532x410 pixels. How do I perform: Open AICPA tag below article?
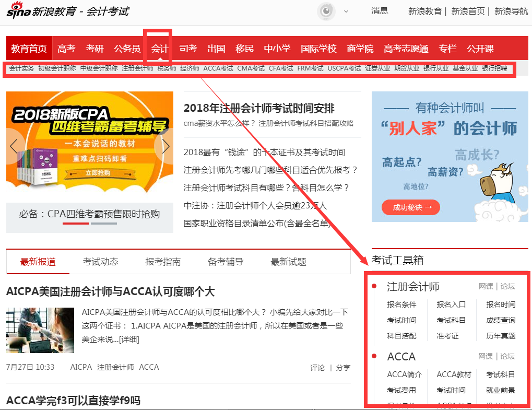point(81,367)
